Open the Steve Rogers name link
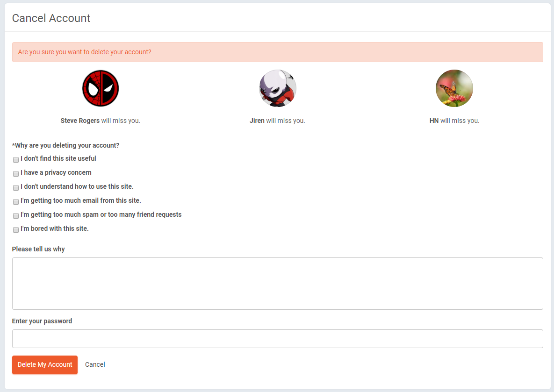This screenshot has width=554, height=392. [x=80, y=121]
